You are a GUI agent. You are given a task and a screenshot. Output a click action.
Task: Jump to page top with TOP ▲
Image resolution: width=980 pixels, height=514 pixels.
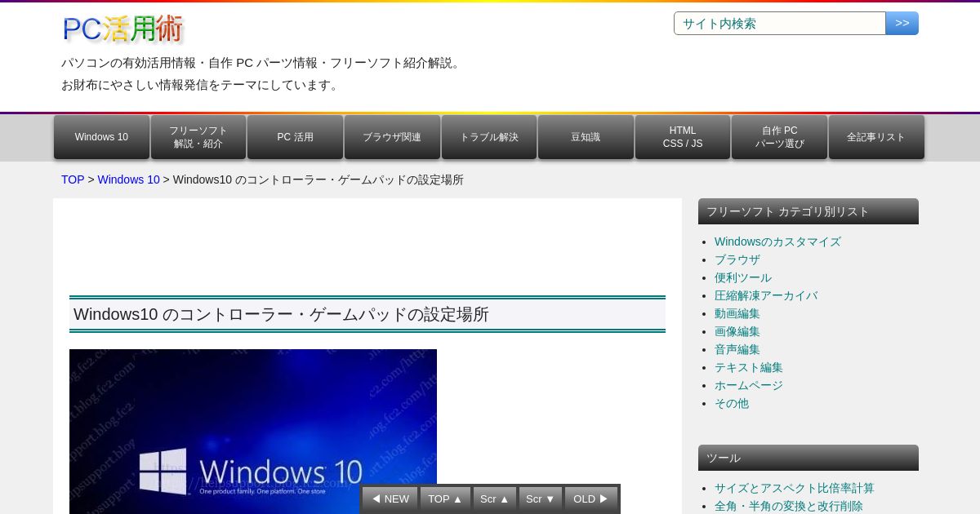pyautogui.click(x=445, y=499)
